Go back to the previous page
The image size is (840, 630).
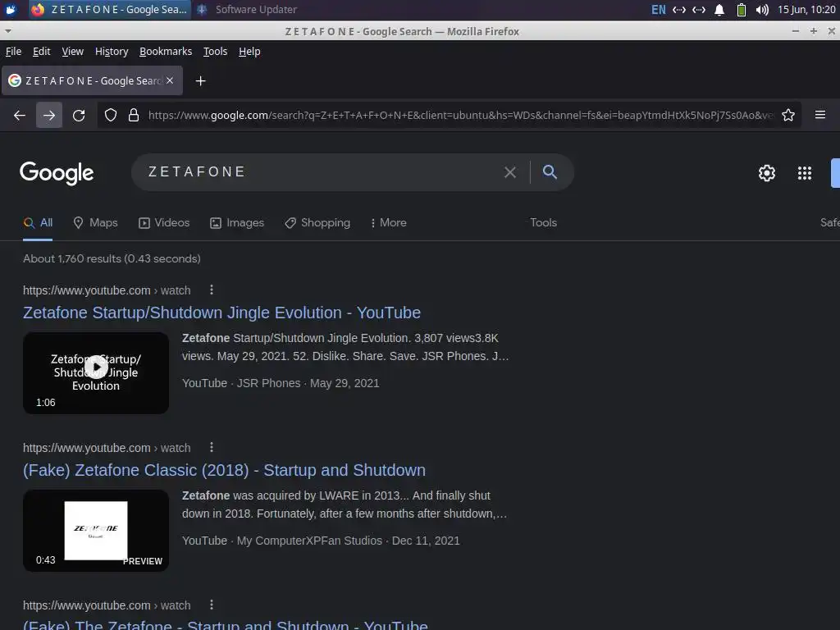tap(20, 115)
